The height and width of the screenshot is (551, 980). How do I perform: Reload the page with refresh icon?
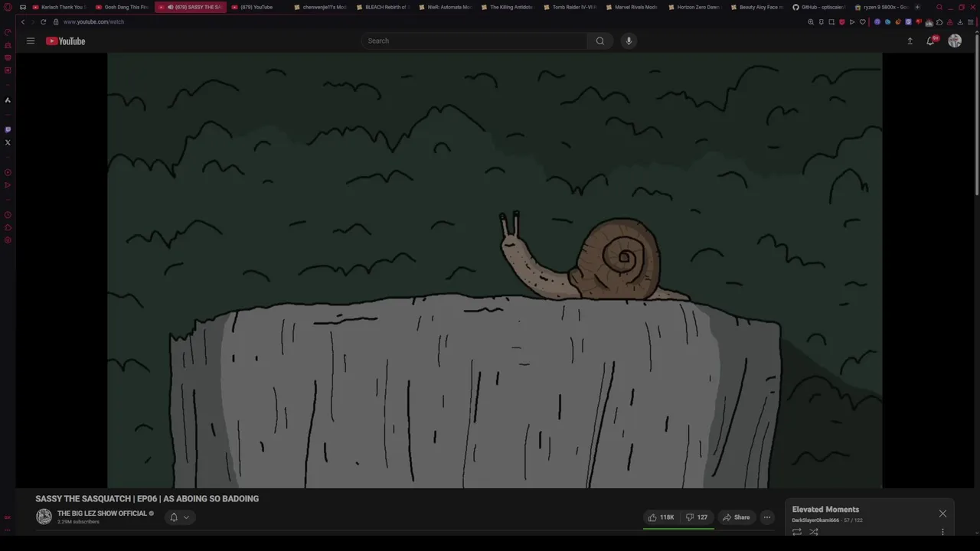coord(43,21)
